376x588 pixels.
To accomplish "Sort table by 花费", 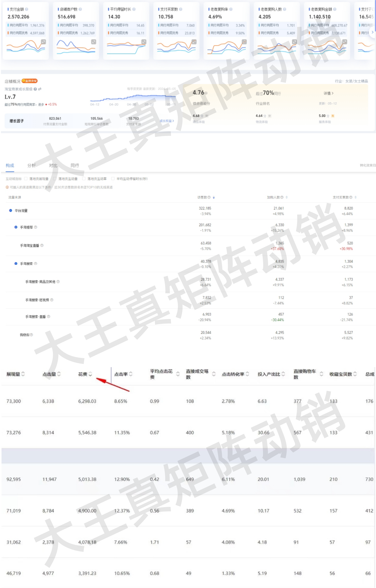I will tap(90, 374).
